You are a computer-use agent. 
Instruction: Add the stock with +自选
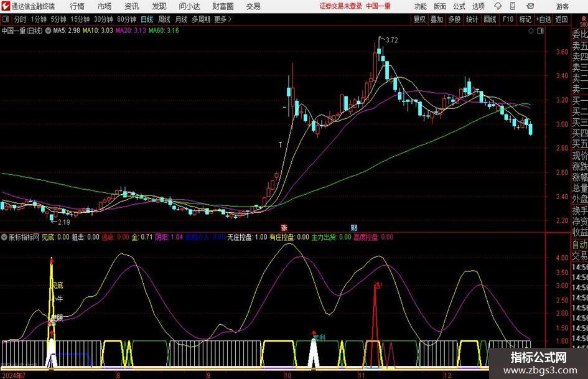click(543, 19)
